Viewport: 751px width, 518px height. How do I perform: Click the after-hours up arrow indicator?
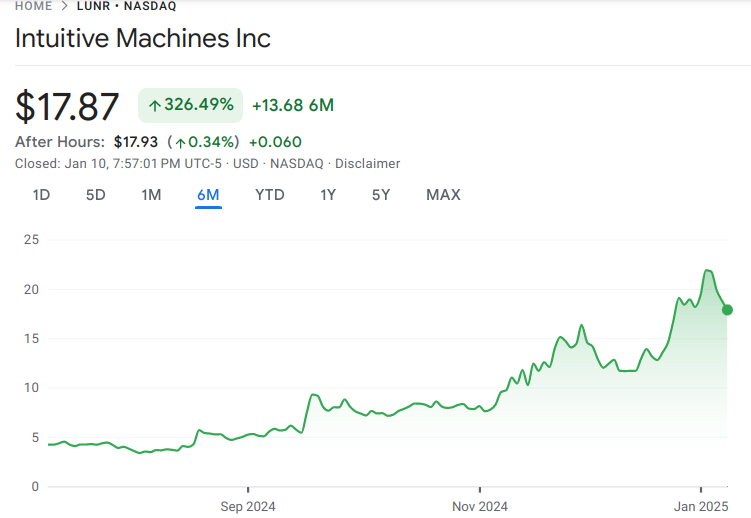point(179,142)
